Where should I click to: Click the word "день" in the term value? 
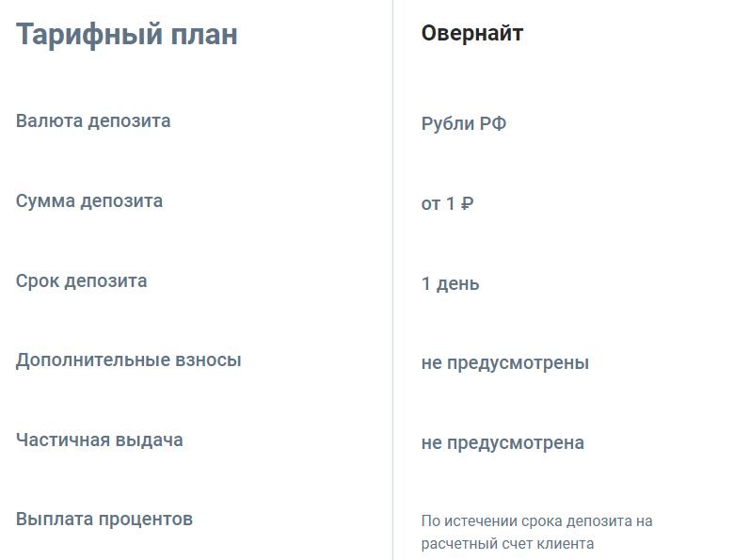click(458, 283)
